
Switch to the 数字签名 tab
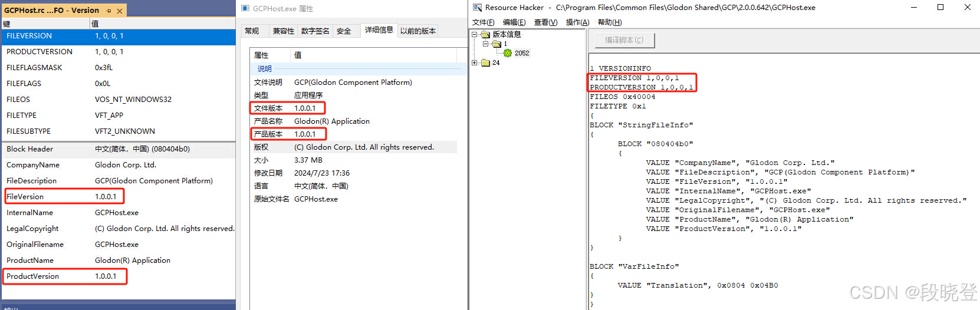pos(315,31)
